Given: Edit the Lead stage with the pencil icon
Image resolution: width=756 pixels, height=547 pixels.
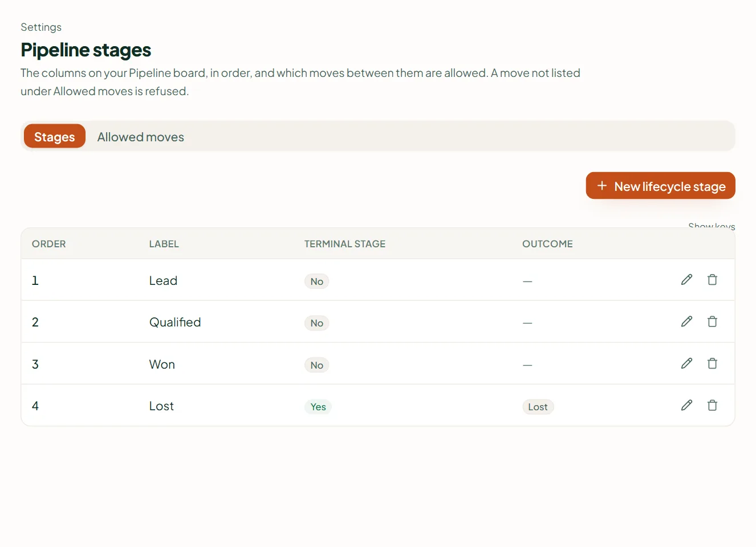Looking at the screenshot, I should [686, 280].
